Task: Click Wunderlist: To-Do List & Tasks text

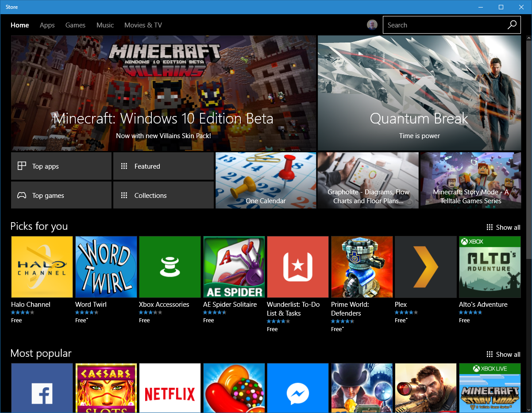Action: (x=293, y=309)
